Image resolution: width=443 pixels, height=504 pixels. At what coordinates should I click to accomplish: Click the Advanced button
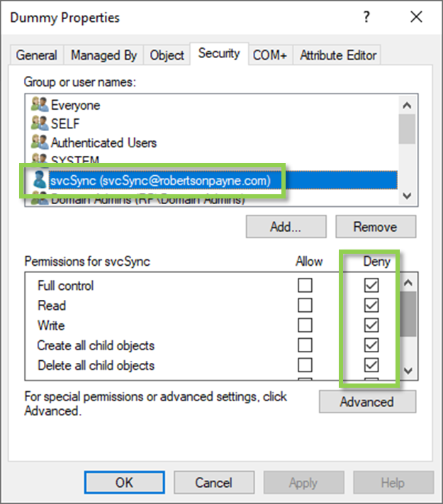tap(367, 401)
